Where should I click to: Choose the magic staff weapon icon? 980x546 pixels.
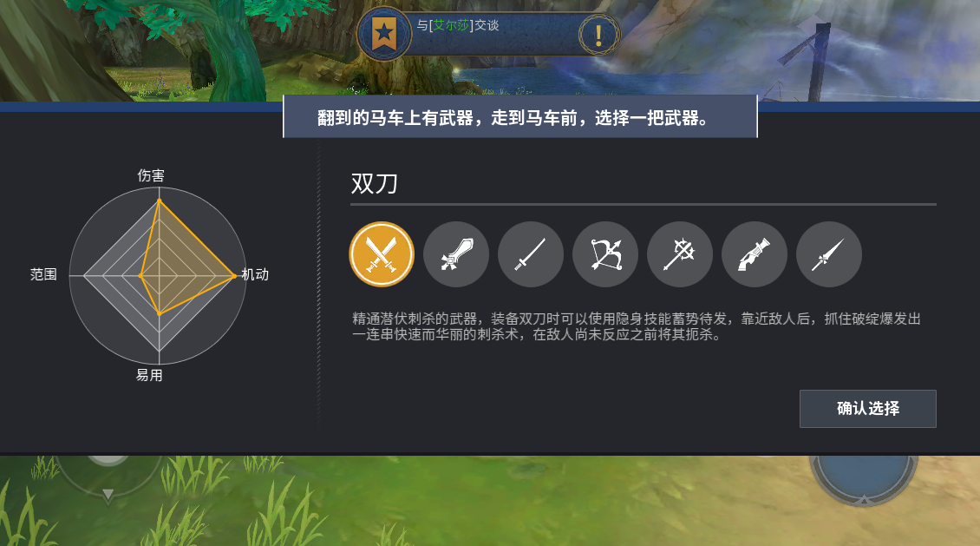click(680, 254)
